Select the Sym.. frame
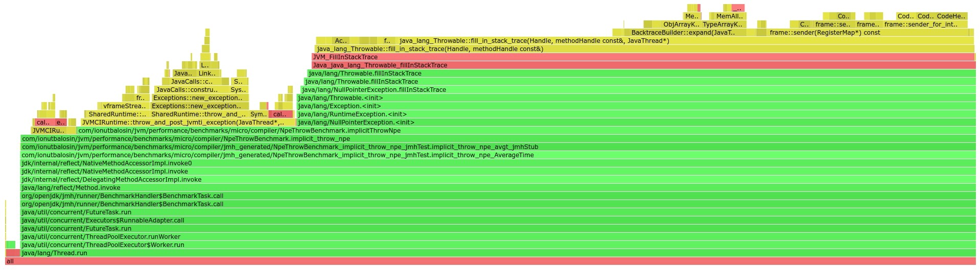 coord(259,114)
